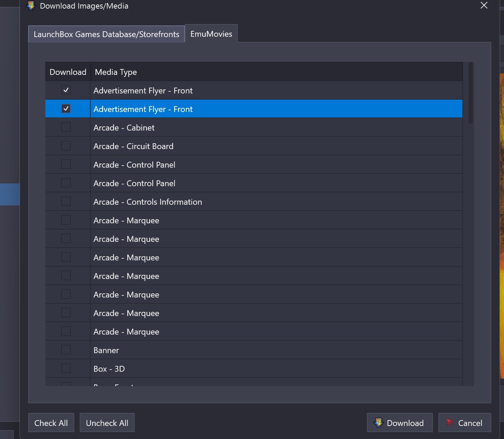Tick the Arcade - Circuit Board checkbox
The width and height of the screenshot is (504, 439).
coord(66,146)
